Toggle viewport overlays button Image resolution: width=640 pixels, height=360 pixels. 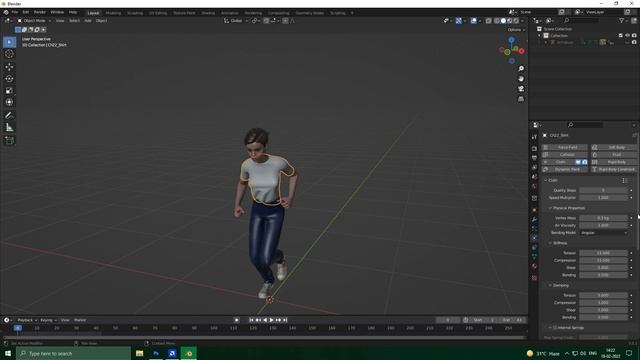point(473,21)
